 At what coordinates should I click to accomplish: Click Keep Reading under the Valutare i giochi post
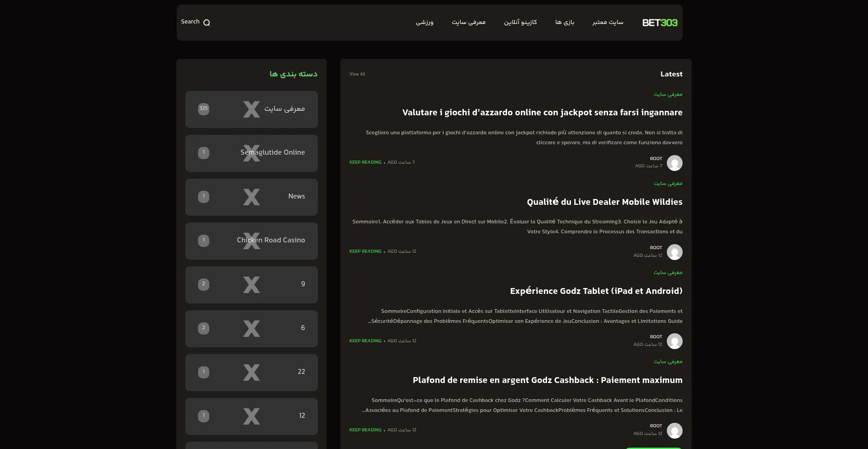[365, 162]
